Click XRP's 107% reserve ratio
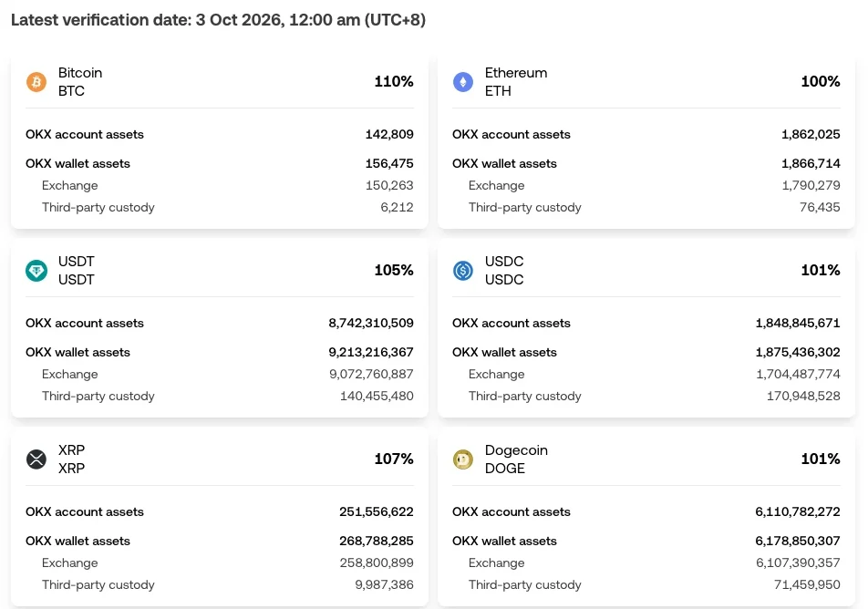The width and height of the screenshot is (868, 609). (394, 459)
